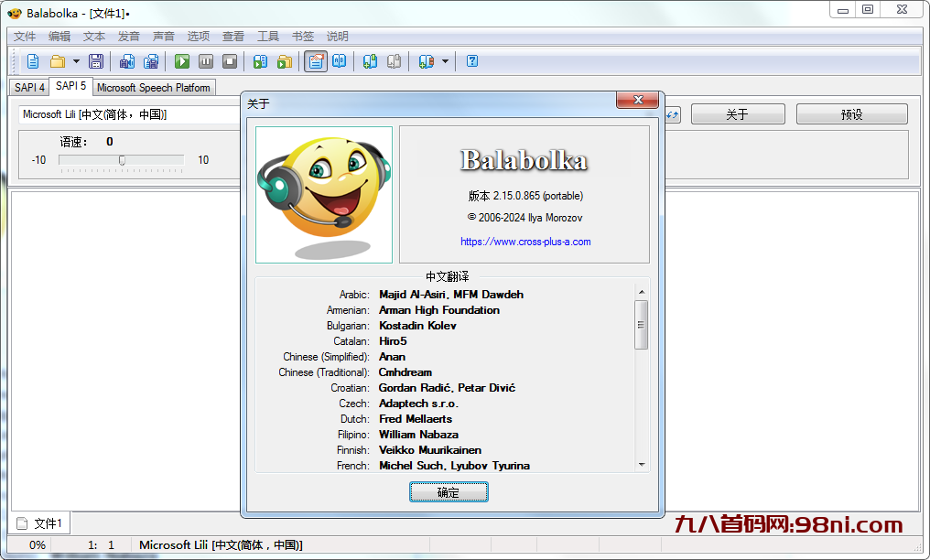Image resolution: width=930 pixels, height=560 pixels.
Task: Open the 工具 menu
Action: coord(268,37)
